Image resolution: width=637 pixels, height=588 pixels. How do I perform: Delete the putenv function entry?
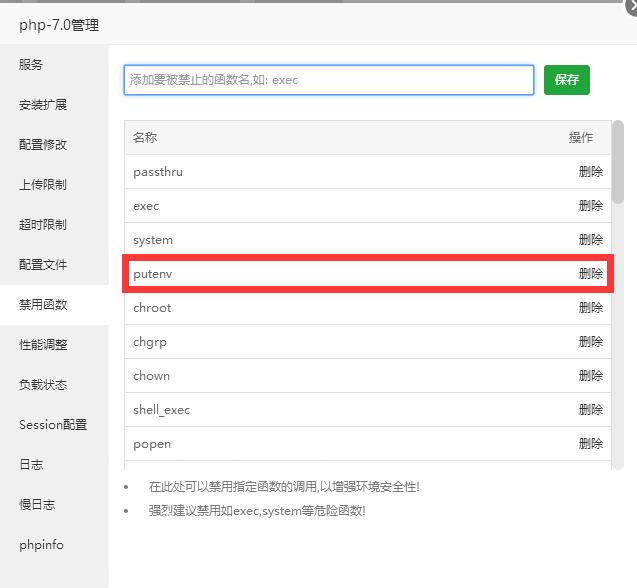[x=590, y=274]
